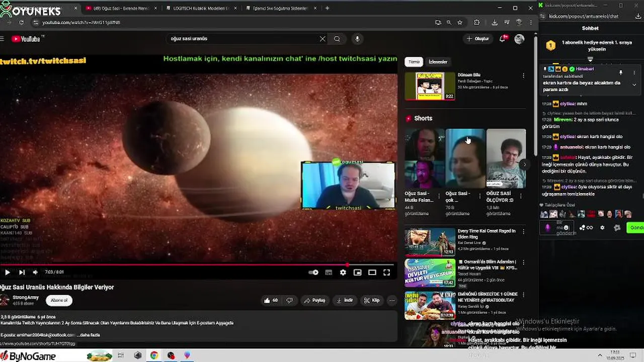644x362 pixels.
Task: Open Chrome from the Windows taskbar
Action: (x=154, y=355)
